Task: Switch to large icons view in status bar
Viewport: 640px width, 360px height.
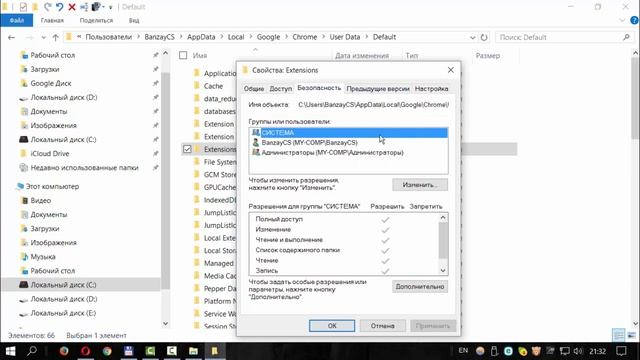Action: click(631, 336)
